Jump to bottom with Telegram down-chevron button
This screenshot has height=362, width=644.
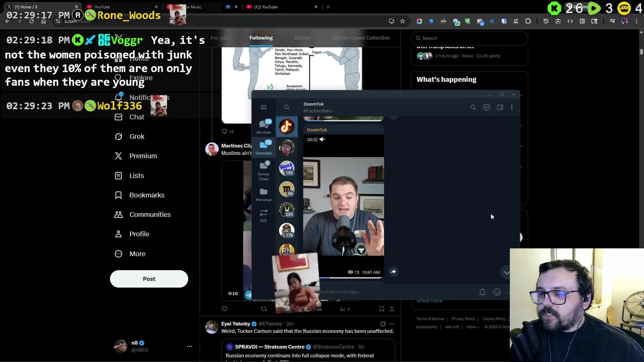point(506,272)
